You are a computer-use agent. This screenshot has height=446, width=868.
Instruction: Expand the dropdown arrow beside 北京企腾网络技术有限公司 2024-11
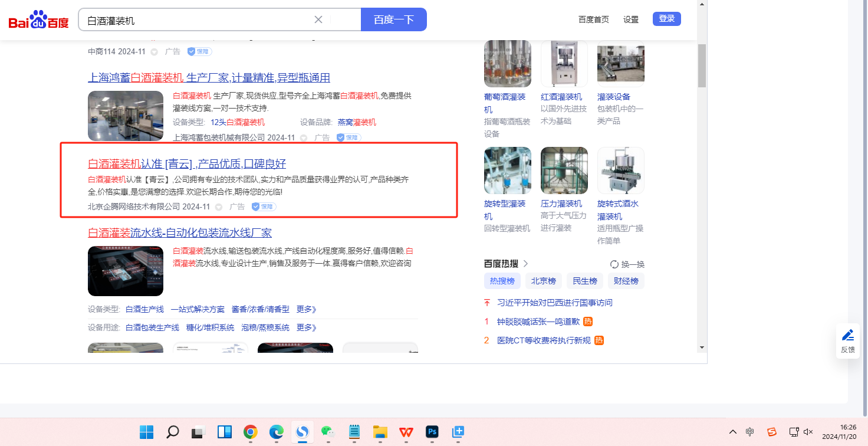click(219, 207)
